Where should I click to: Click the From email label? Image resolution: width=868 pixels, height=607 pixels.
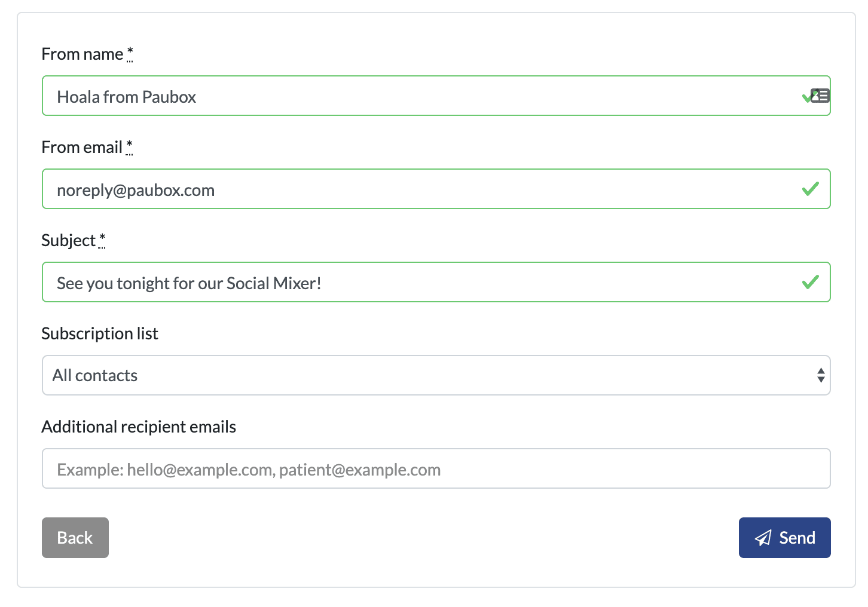(81, 148)
